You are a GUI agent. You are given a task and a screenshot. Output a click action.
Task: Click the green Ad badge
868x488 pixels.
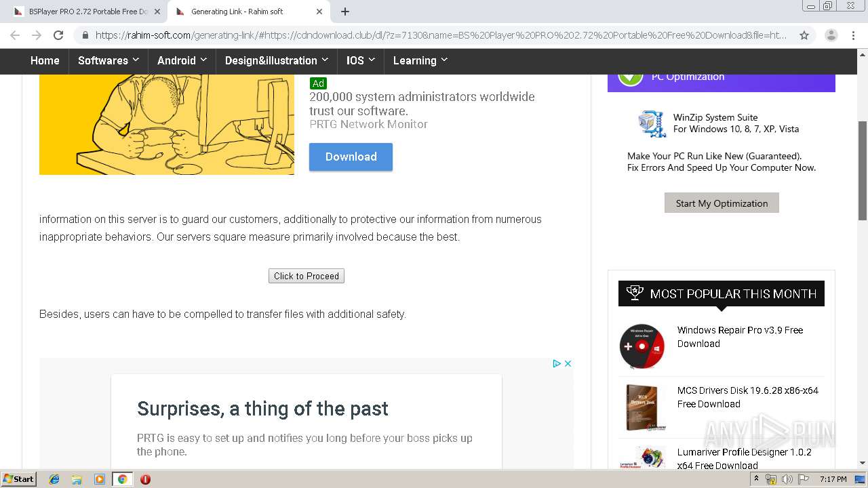(318, 83)
